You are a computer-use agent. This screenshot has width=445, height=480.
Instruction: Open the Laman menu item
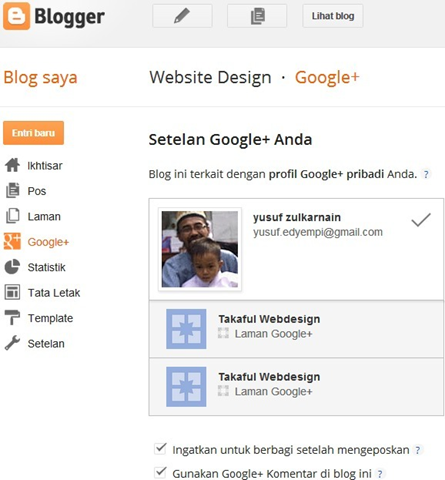click(44, 216)
